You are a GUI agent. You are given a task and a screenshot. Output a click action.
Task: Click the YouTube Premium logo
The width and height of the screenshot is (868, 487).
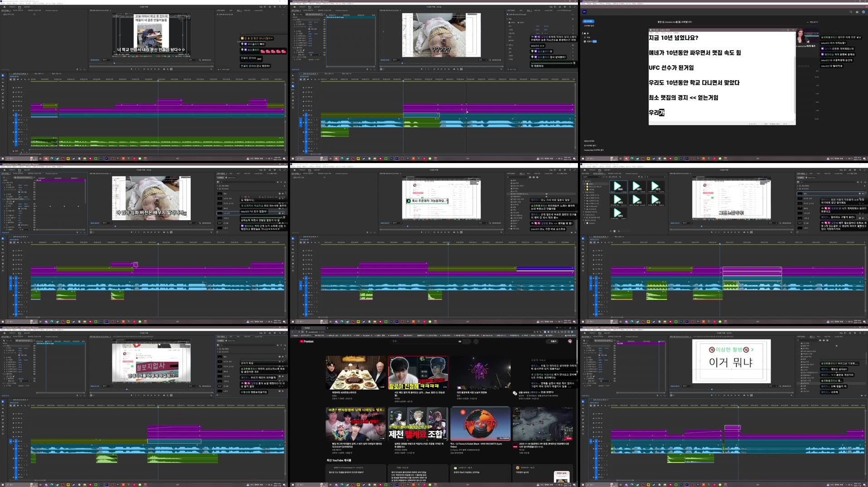[306, 341]
